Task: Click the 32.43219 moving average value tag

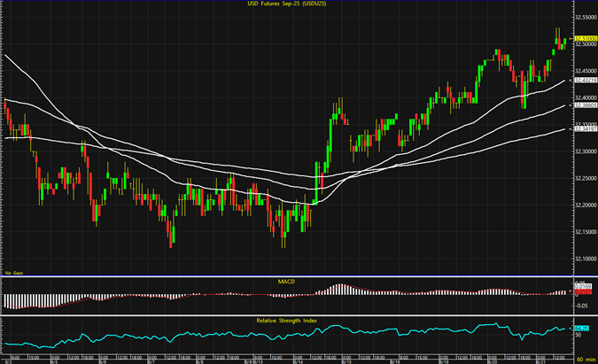Action: [x=584, y=80]
